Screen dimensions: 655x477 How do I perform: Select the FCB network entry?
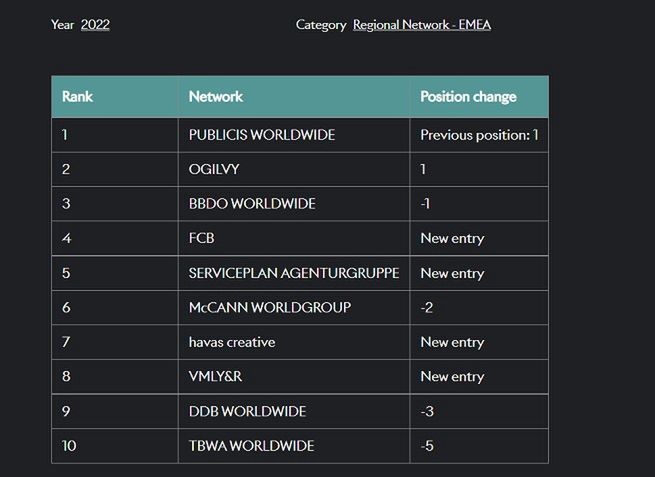(202, 238)
